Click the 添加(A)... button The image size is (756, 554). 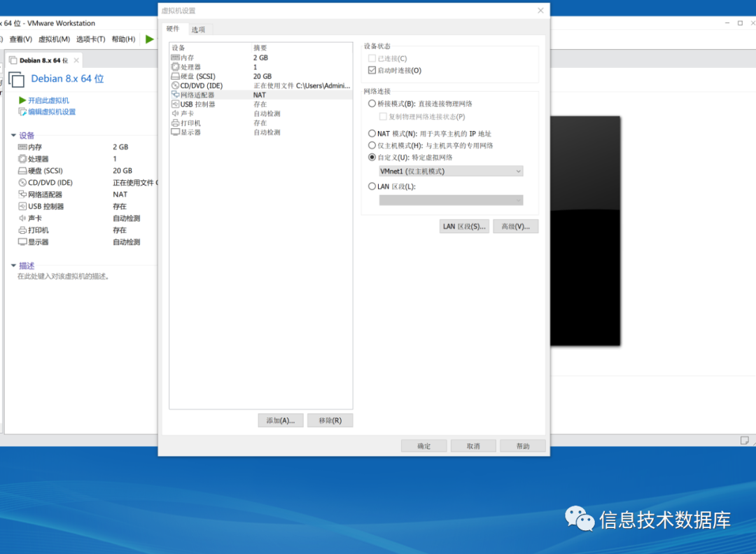click(281, 420)
